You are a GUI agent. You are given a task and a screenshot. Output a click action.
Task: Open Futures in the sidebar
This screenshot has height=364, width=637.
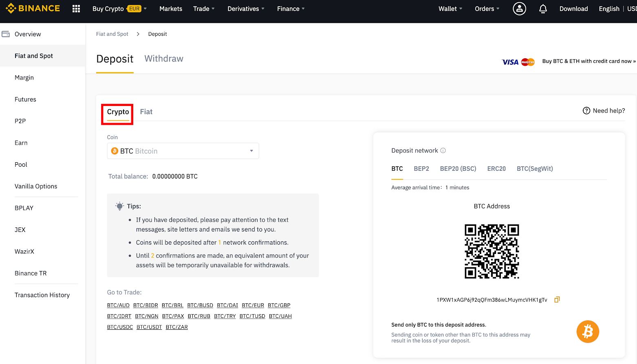[25, 99]
